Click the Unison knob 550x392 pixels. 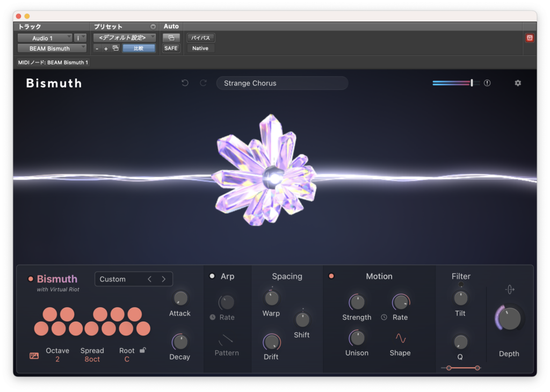(357, 338)
